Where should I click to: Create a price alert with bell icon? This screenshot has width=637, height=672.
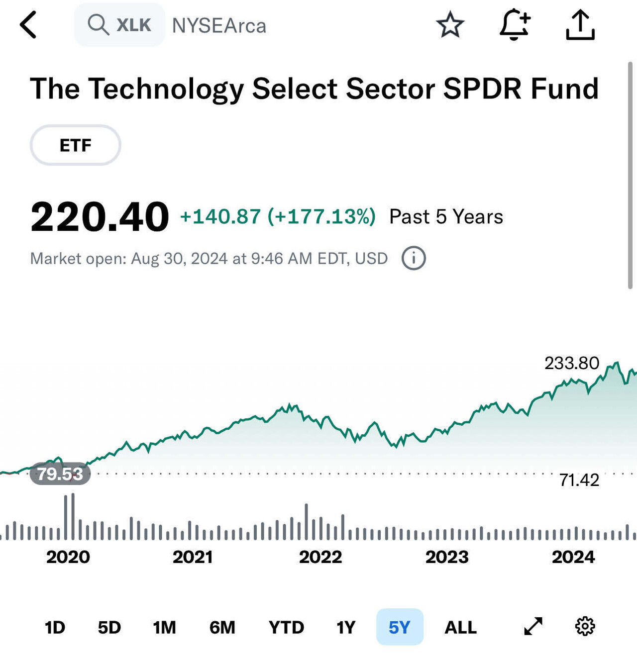click(515, 24)
